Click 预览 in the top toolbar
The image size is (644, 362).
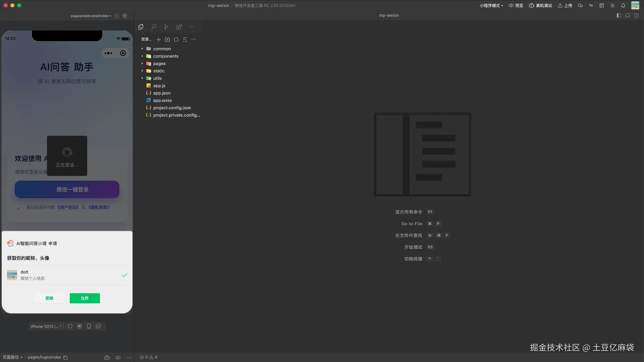pos(516,5)
